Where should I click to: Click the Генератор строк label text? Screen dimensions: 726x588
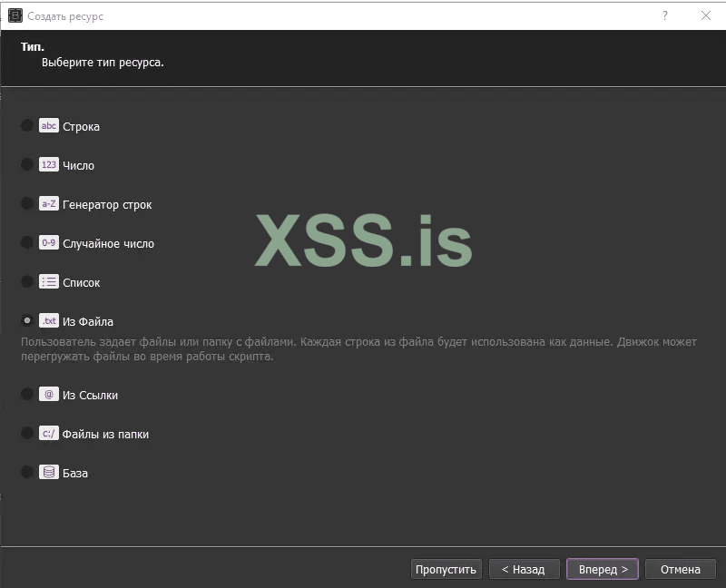coord(107,205)
